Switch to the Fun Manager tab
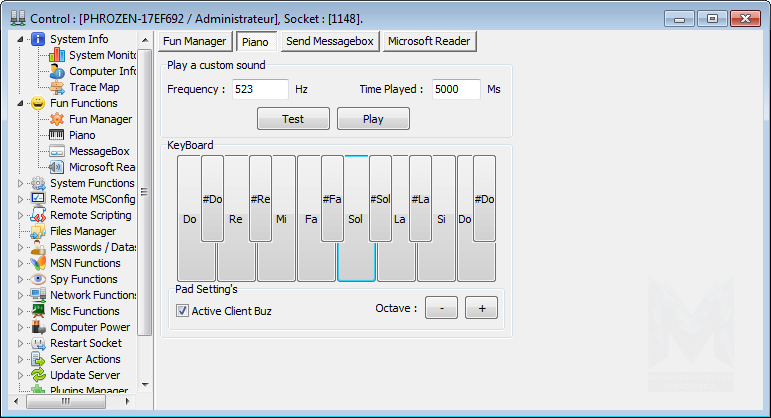Screen dimensions: 771x418 196,41
